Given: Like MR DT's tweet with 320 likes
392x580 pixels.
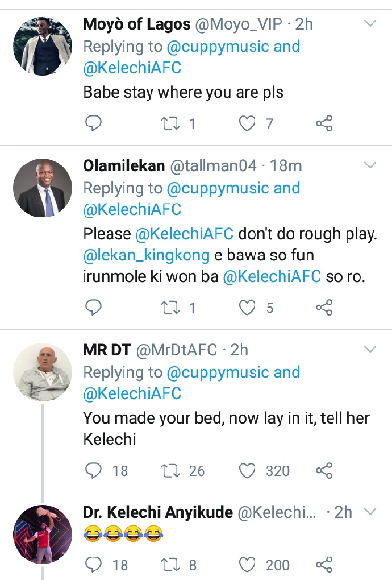Looking at the screenshot, I should [x=247, y=471].
